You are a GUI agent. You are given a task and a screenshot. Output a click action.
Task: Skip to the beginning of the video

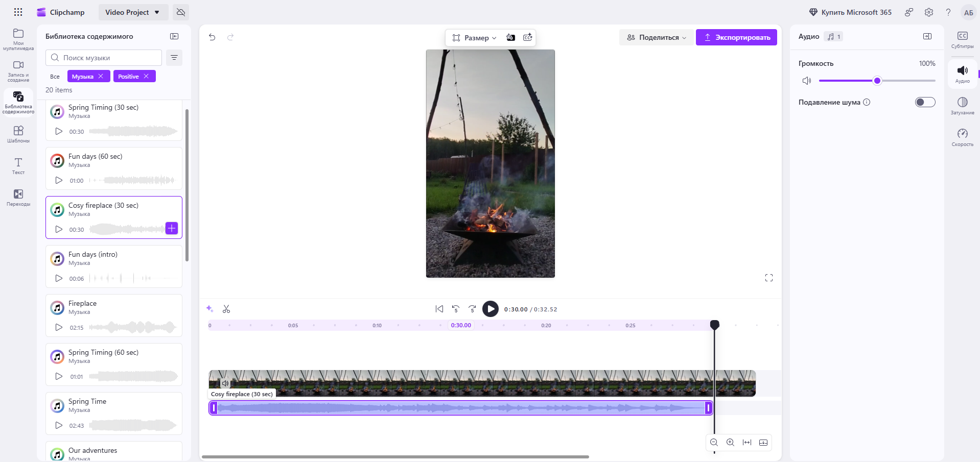439,309
